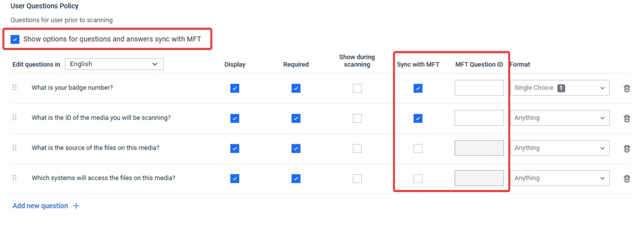Uncheck Required for the media ID question
Screen dimensions: 644x227
[296, 118]
